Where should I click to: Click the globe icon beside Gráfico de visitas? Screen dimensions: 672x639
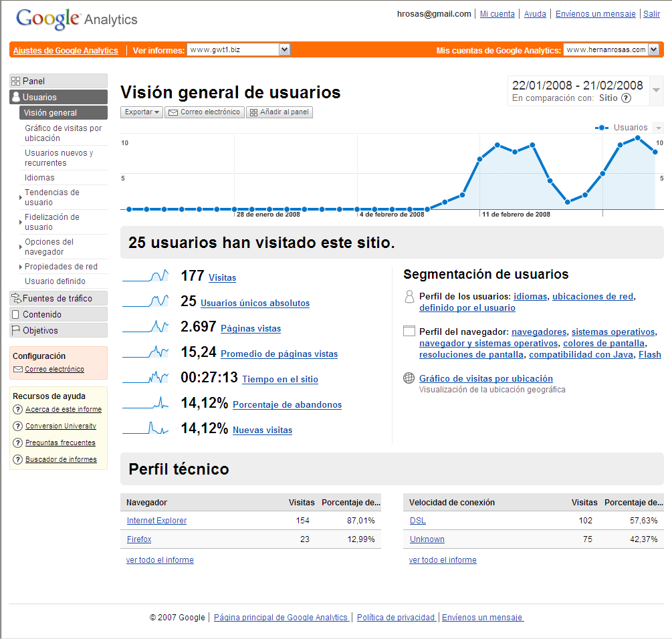pos(409,378)
